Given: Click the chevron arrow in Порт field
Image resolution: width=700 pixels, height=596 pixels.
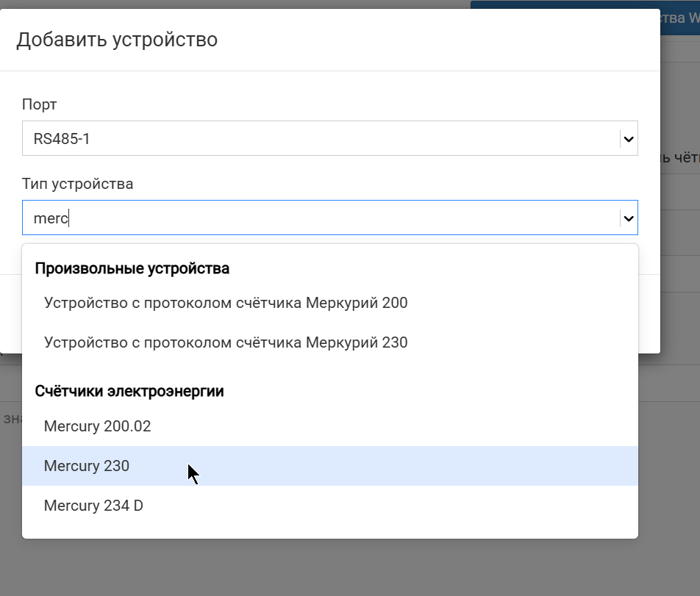Looking at the screenshot, I should (627, 138).
